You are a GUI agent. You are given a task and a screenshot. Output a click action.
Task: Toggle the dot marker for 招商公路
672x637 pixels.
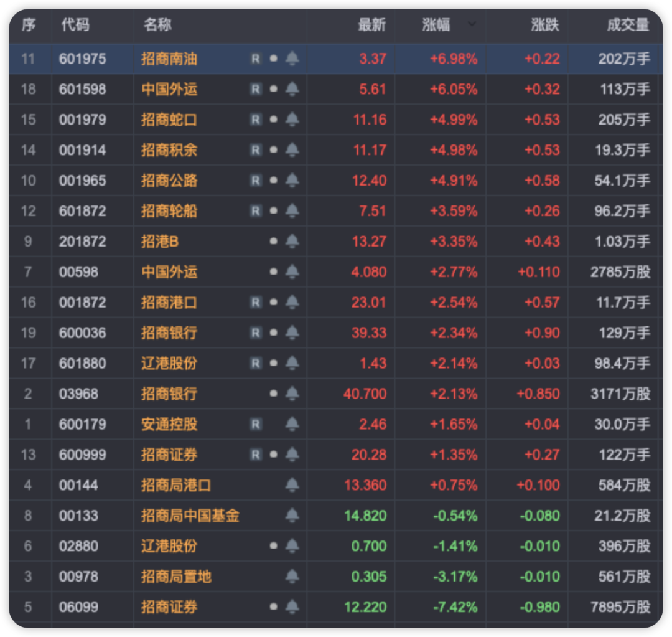(x=273, y=181)
